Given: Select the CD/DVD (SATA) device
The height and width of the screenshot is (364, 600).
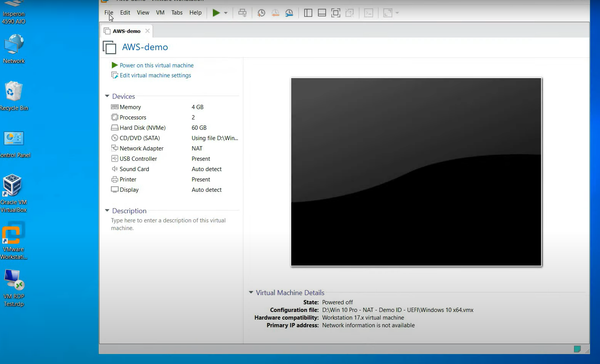Looking at the screenshot, I should point(174,138).
